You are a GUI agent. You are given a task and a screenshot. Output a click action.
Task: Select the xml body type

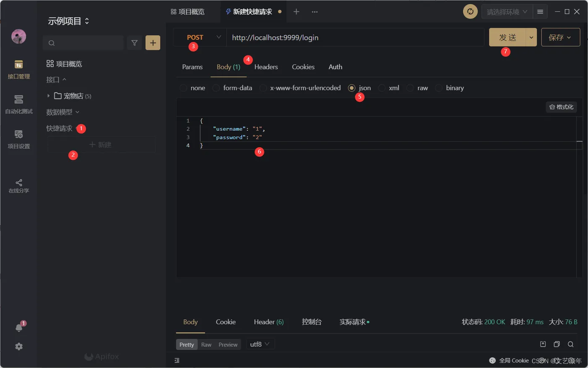pos(389,88)
